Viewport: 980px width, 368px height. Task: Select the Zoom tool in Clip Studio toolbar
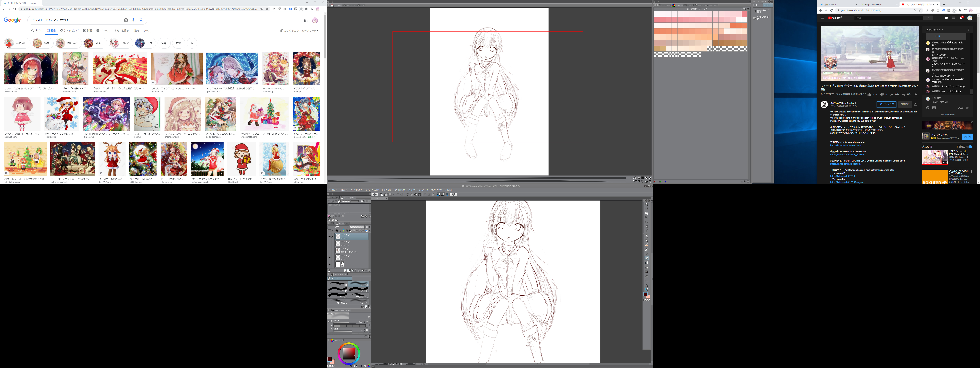pos(647,205)
